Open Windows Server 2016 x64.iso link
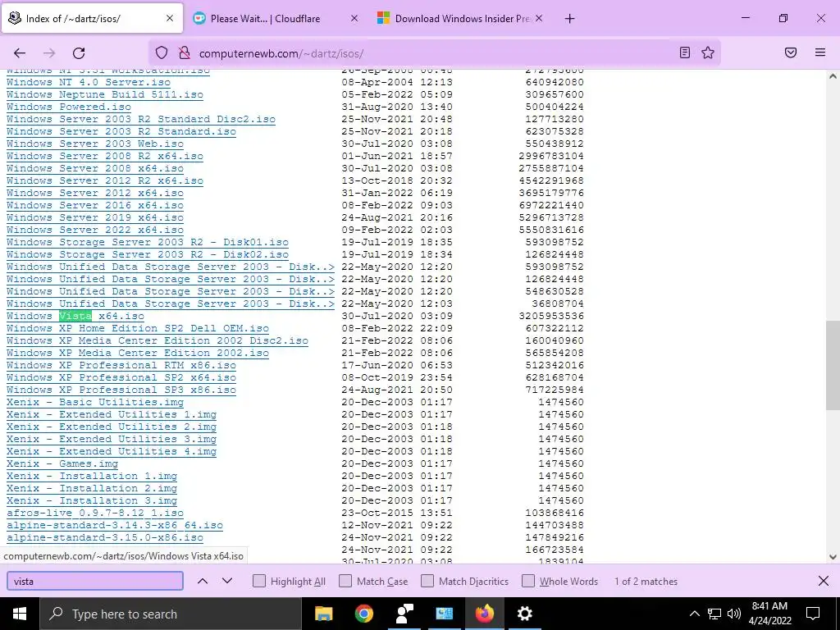The image size is (840, 630). click(x=95, y=206)
